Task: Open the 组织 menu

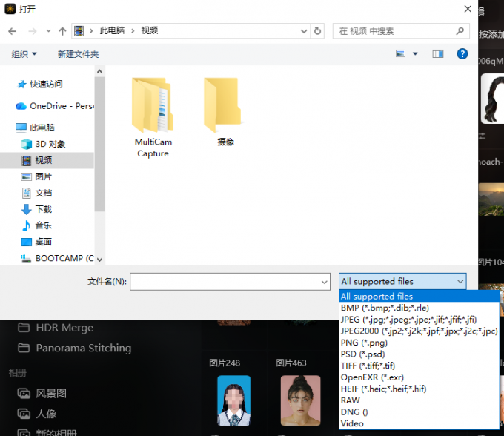Action: 24,54
